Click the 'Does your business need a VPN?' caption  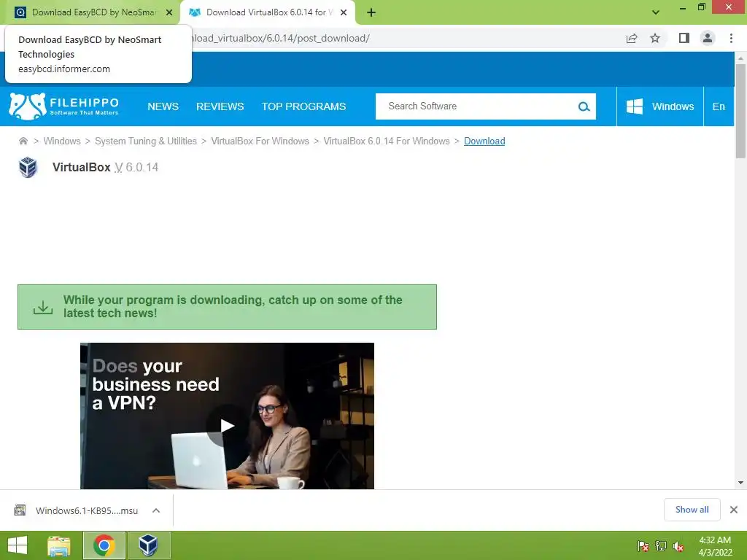click(156, 384)
